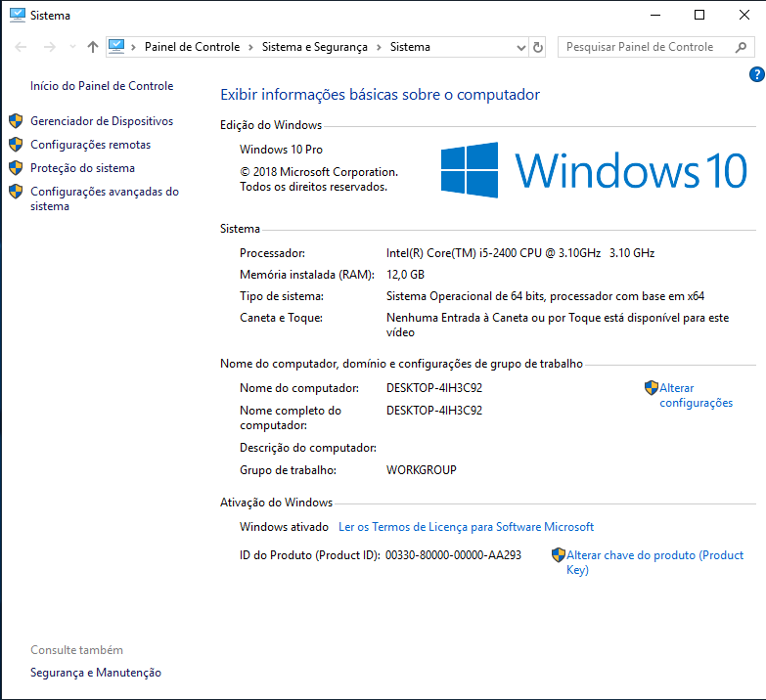Close the Sistema window
Viewport: 766px width, 700px height.
pos(744,15)
